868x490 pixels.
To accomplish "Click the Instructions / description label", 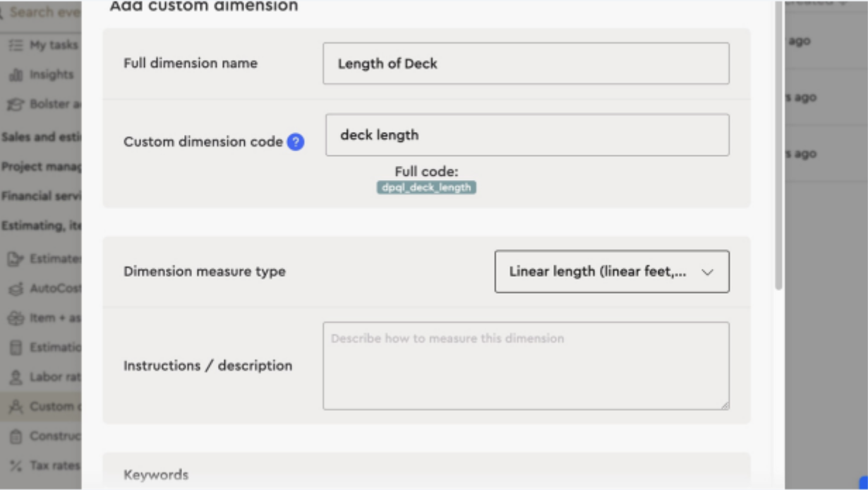I will click(x=207, y=366).
